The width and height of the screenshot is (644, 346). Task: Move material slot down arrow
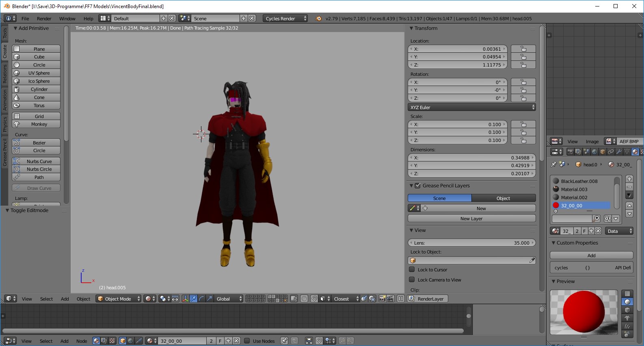click(629, 214)
